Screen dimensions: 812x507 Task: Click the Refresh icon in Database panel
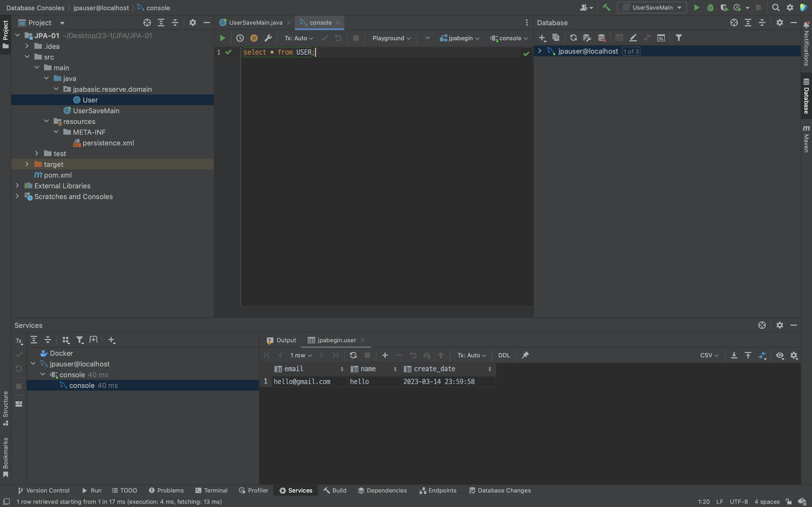pyautogui.click(x=573, y=38)
